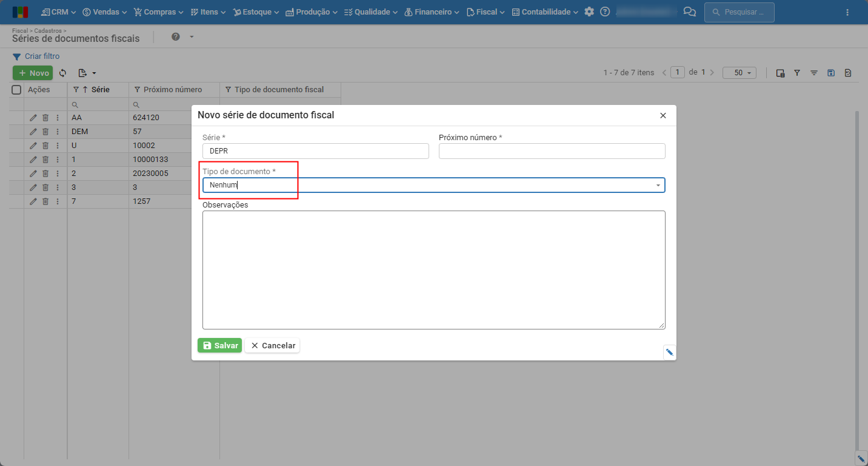Click the filter funnel icon in grid toolbar
868x466 pixels.
[797, 73]
